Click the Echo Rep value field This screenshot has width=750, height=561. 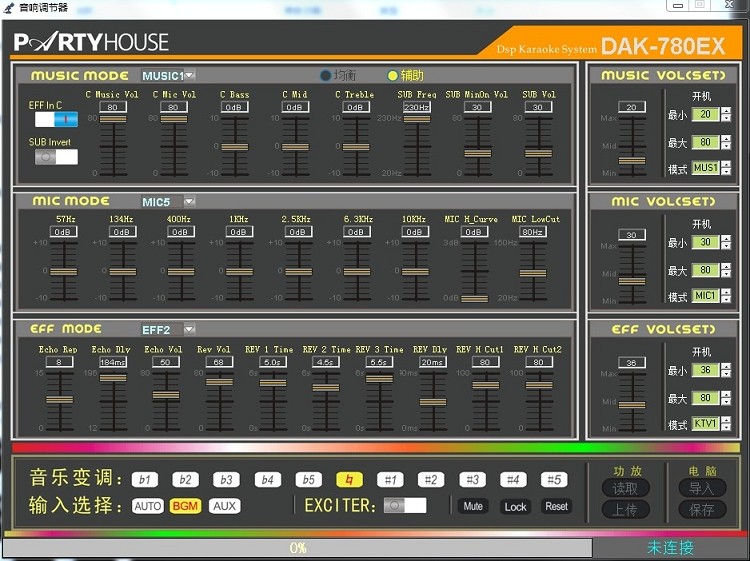(x=59, y=362)
